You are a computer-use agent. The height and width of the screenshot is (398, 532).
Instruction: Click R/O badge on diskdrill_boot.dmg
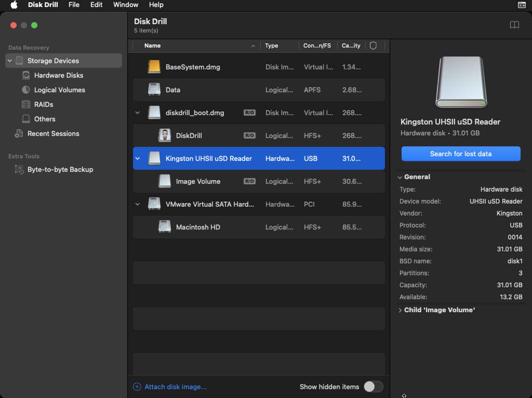click(249, 113)
